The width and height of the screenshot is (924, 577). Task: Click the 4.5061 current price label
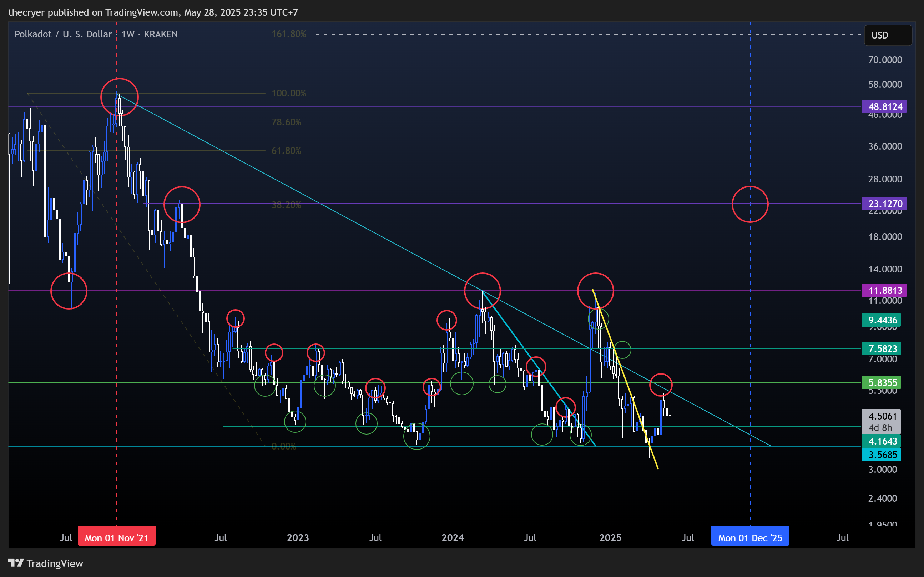click(x=881, y=416)
